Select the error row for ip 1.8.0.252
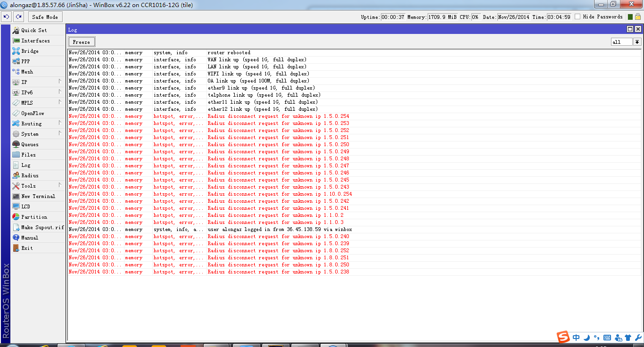Image resolution: width=644 pixels, height=347 pixels. point(354,251)
